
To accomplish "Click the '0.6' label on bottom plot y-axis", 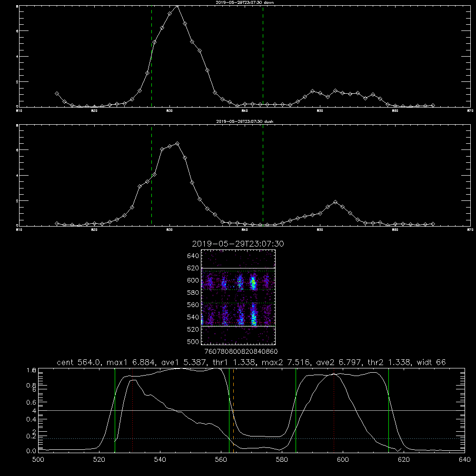I will click(31, 402).
